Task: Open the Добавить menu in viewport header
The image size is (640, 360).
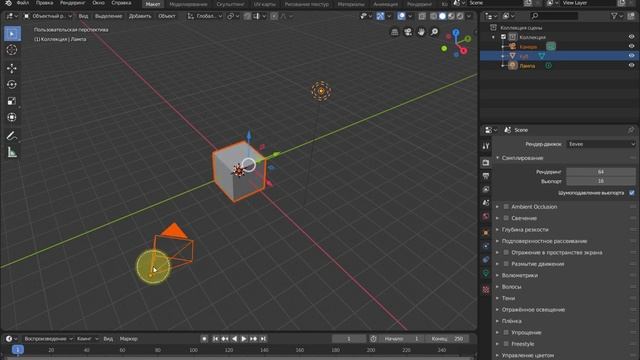Action: click(x=140, y=16)
